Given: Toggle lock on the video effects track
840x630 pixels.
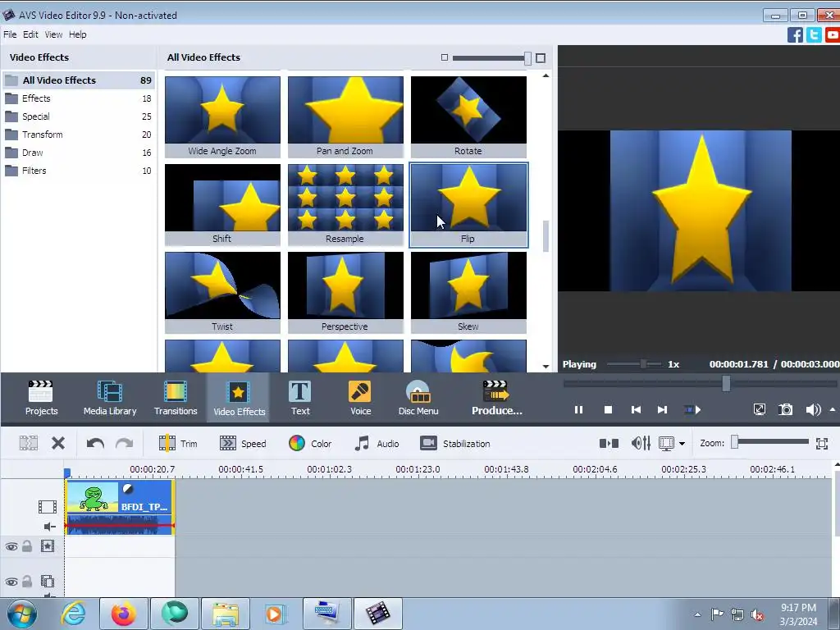Looking at the screenshot, I should pyautogui.click(x=27, y=546).
